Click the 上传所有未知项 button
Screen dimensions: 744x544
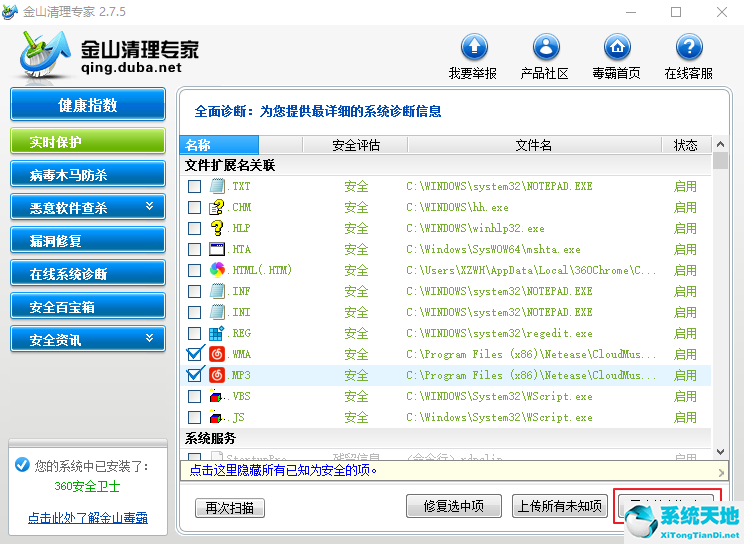[x=560, y=506]
